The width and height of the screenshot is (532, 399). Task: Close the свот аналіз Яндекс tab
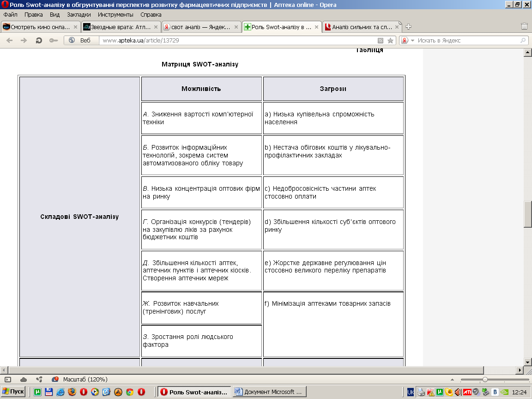pos(236,27)
